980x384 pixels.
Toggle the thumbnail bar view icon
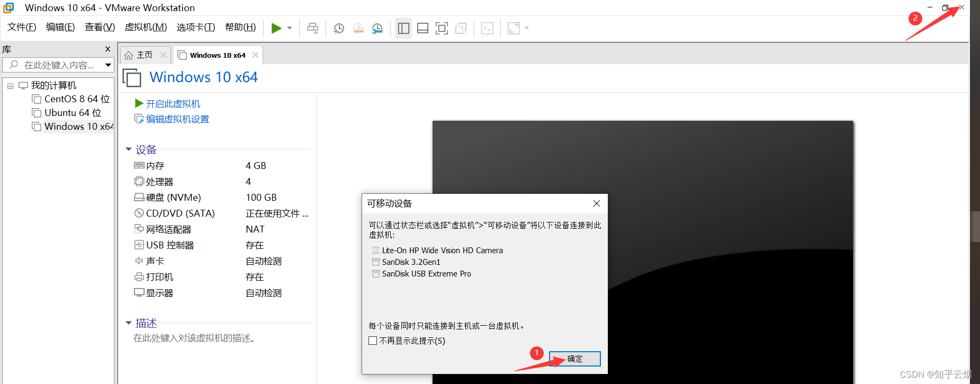tap(422, 28)
